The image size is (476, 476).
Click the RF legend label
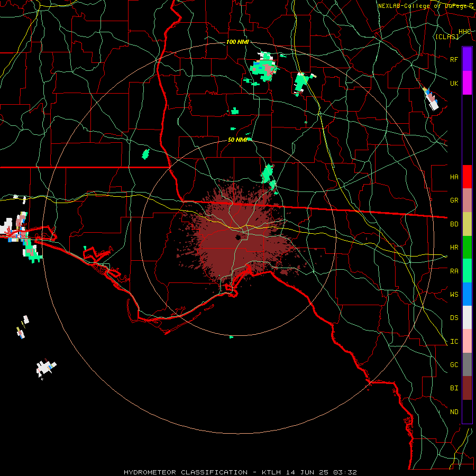[x=454, y=59]
